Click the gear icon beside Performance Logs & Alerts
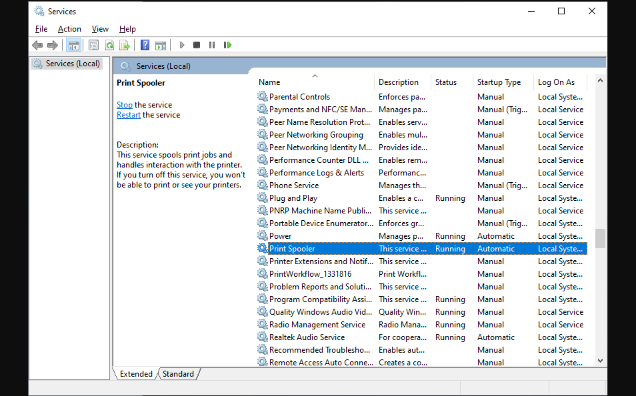The image size is (636, 396). click(x=262, y=172)
